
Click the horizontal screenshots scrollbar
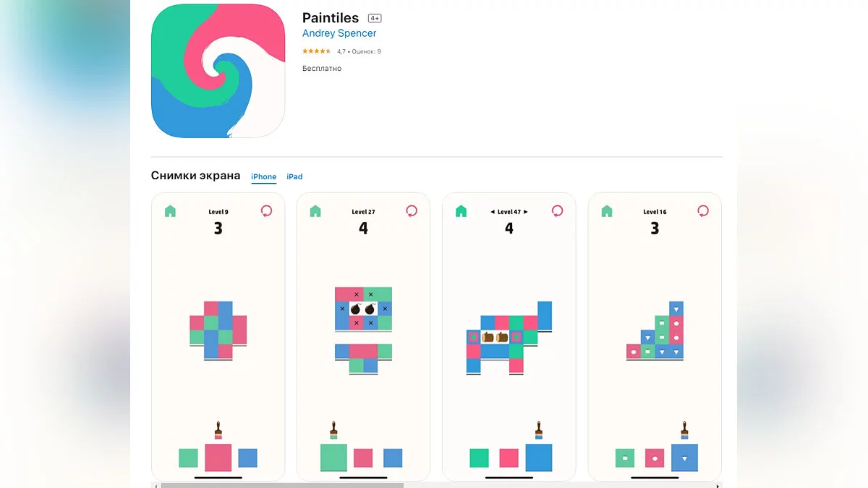pyautogui.click(x=282, y=485)
